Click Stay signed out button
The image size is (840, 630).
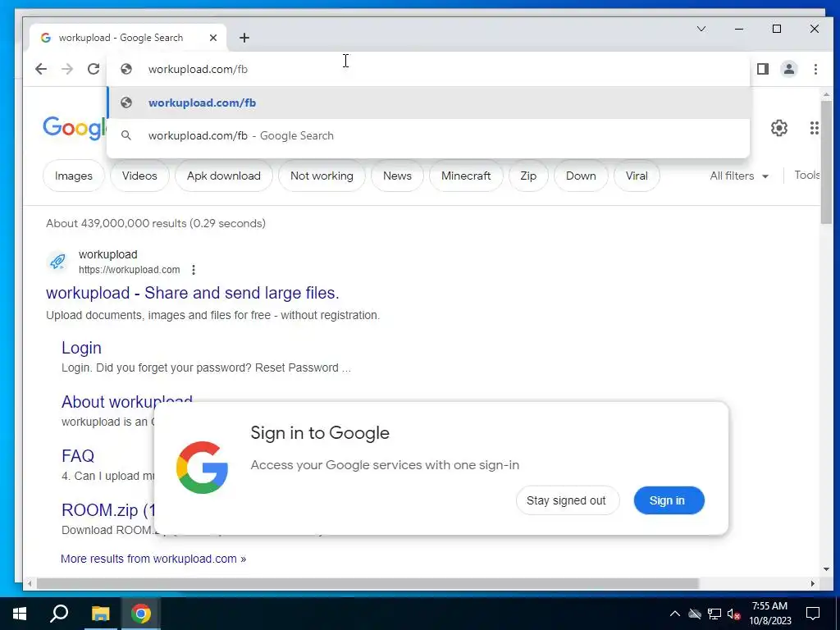568,500
